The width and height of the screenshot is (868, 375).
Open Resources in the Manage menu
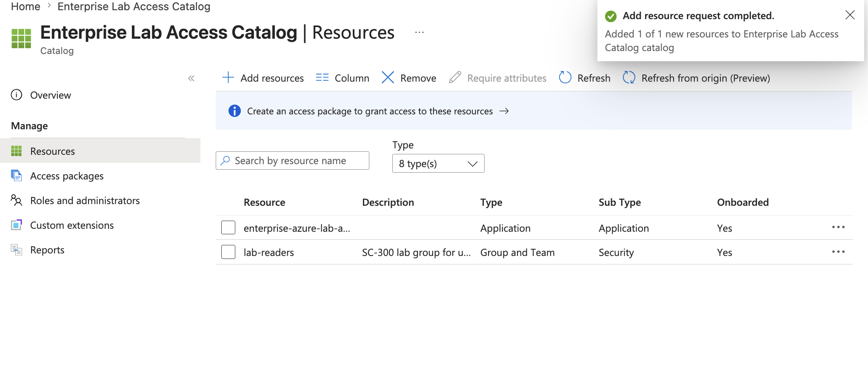pyautogui.click(x=100, y=151)
